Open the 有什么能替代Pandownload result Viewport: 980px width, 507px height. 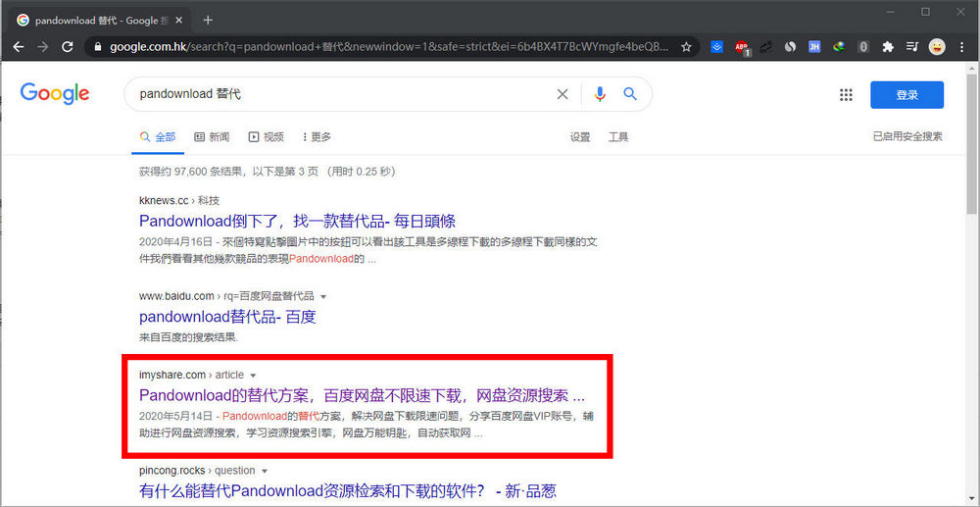pyautogui.click(x=348, y=490)
